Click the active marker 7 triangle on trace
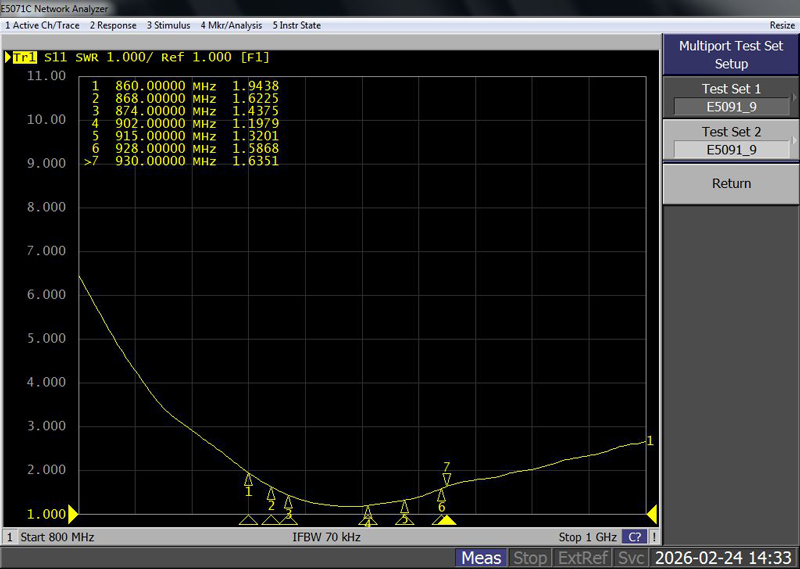 (447, 480)
